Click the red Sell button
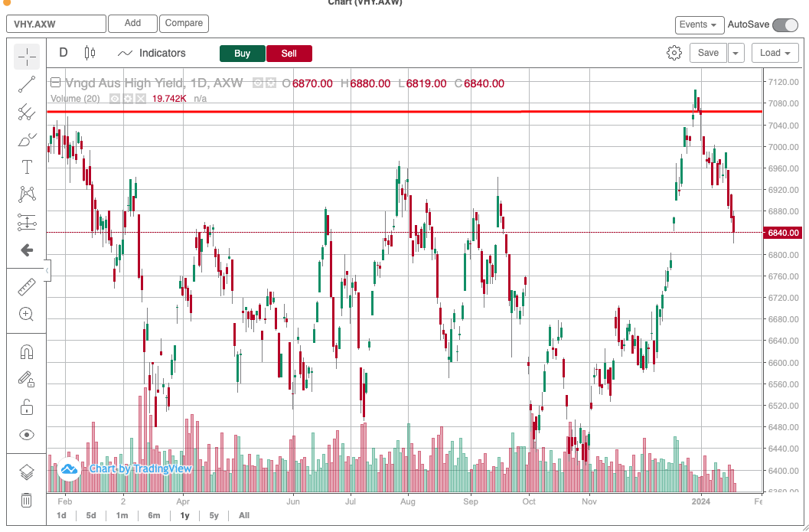 [x=289, y=54]
